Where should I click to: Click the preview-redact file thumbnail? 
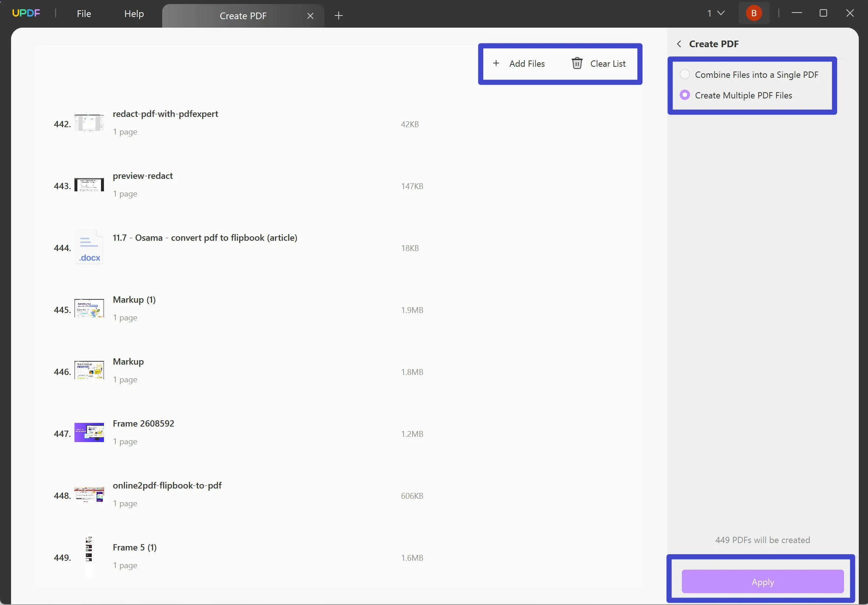pos(89,185)
